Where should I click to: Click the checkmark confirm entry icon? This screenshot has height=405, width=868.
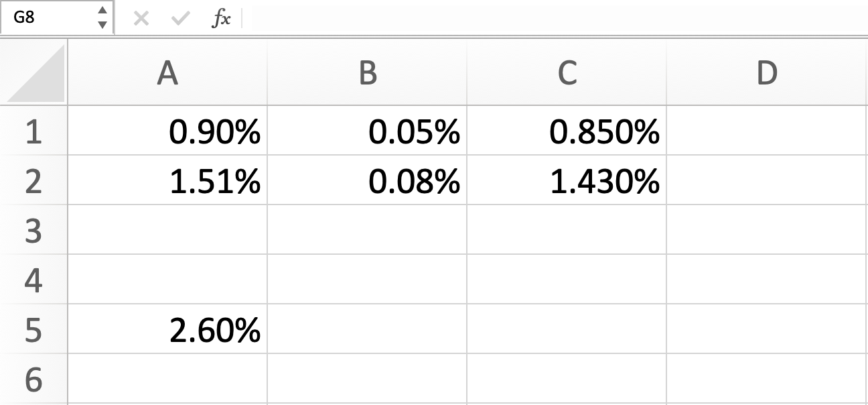coord(178,19)
